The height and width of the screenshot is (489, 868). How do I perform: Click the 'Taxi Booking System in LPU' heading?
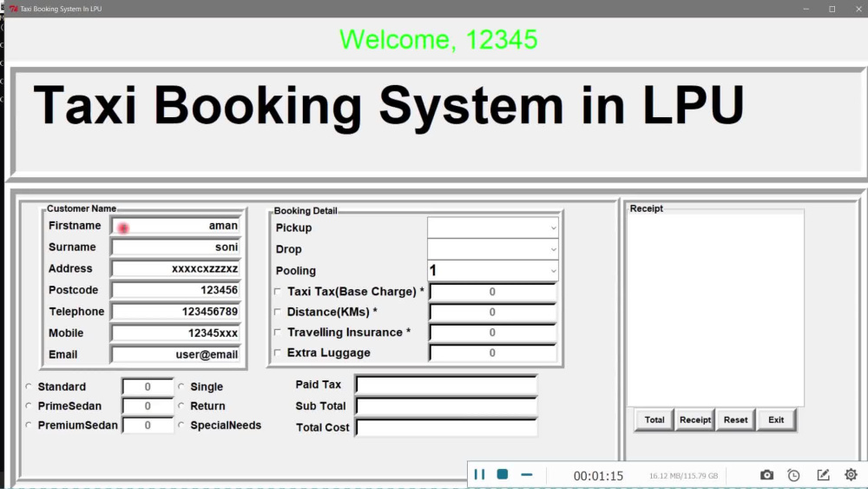(x=389, y=106)
